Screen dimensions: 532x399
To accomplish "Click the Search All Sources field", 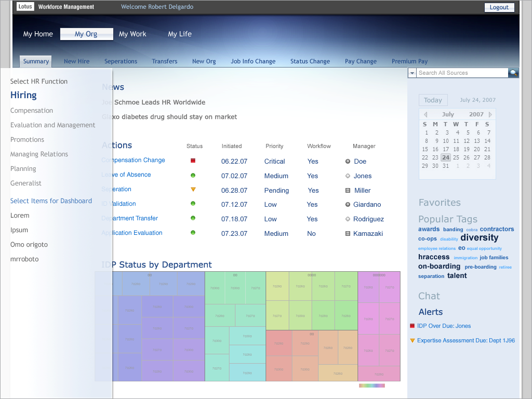I will tap(462, 73).
